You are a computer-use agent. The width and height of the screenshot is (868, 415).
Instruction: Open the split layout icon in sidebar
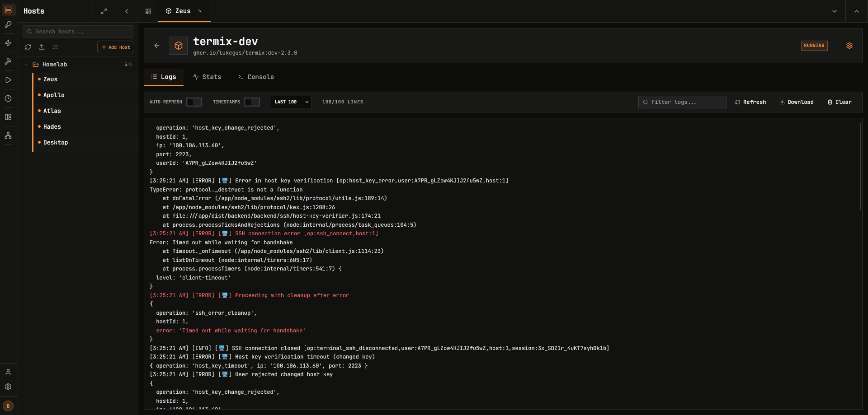(8, 117)
